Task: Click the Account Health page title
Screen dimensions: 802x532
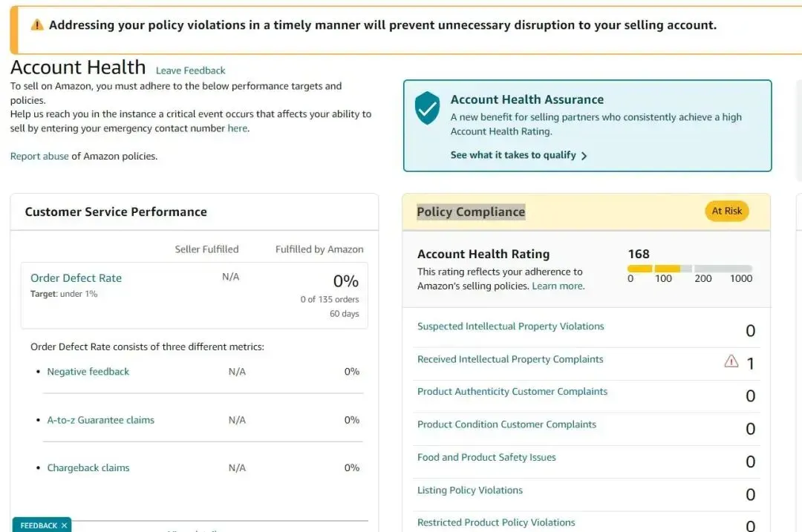Action: tap(78, 68)
